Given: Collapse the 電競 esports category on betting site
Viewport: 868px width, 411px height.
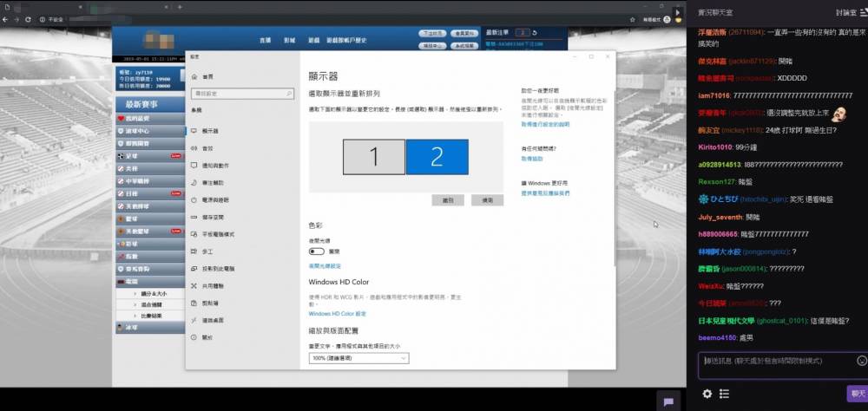Looking at the screenshot, I should point(150,282).
